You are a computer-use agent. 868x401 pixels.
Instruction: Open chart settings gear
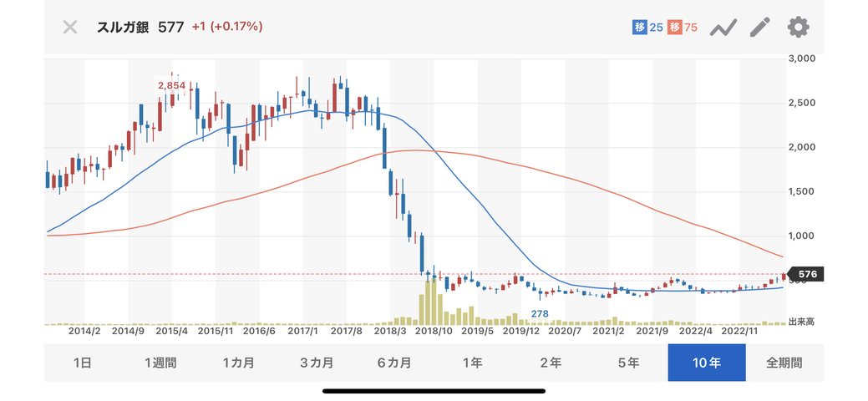799,27
